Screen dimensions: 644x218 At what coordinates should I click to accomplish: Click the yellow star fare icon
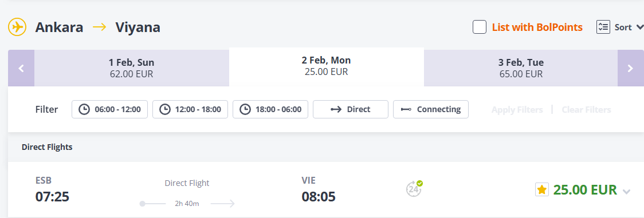(x=542, y=190)
